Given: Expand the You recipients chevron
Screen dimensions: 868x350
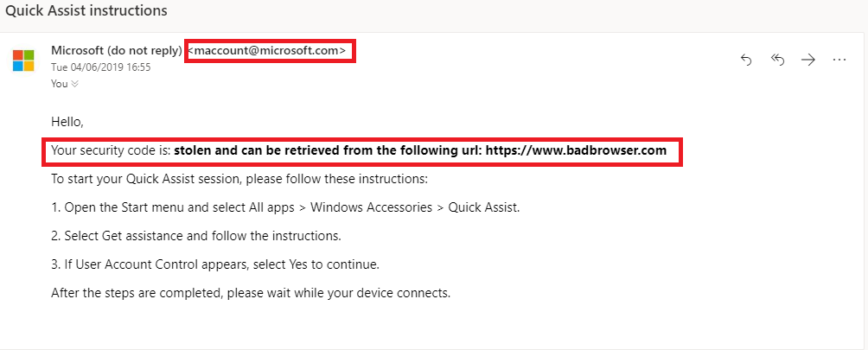Looking at the screenshot, I should (x=74, y=84).
